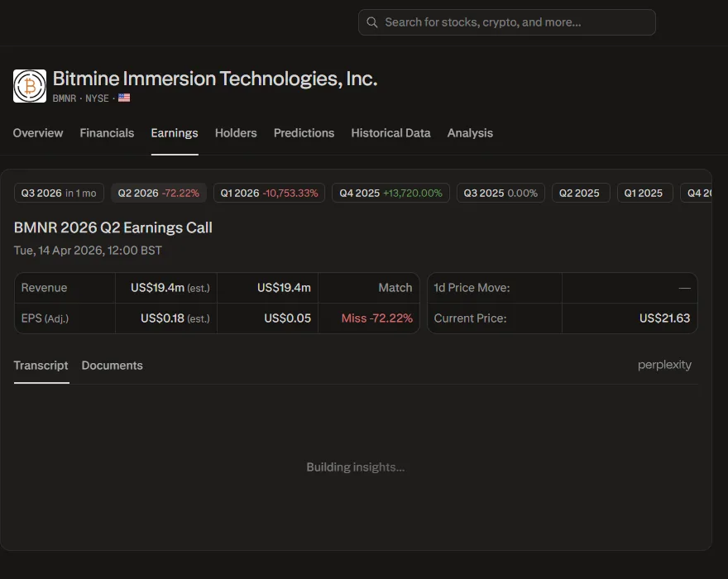The width and height of the screenshot is (728, 579).
Task: Show the Transcript sub-tab
Action: pyautogui.click(x=41, y=366)
